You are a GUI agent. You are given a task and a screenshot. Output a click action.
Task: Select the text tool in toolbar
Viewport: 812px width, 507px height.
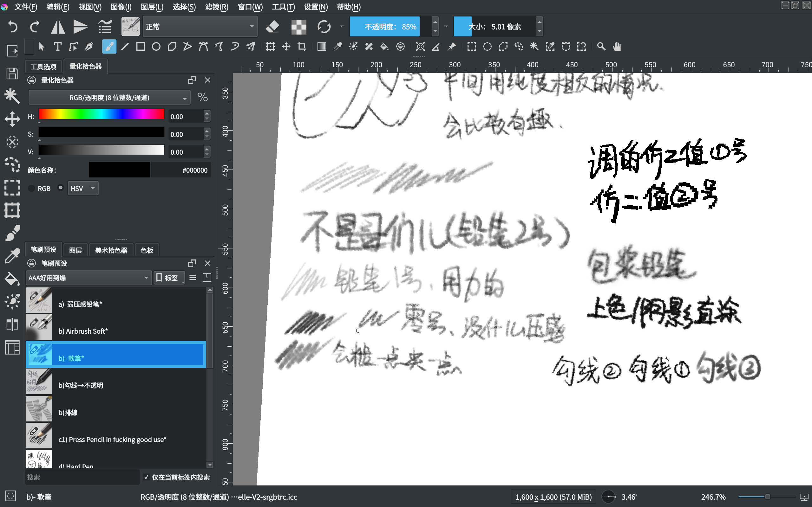click(x=58, y=47)
